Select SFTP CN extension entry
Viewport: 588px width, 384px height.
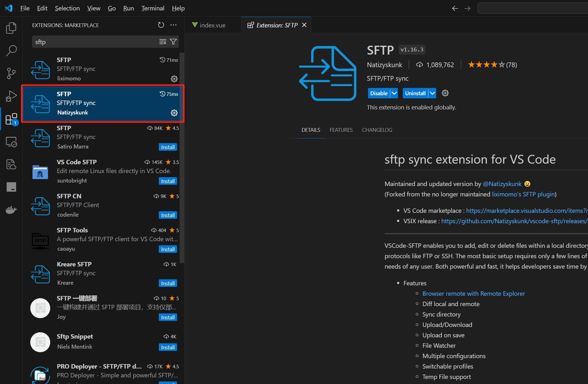point(103,205)
